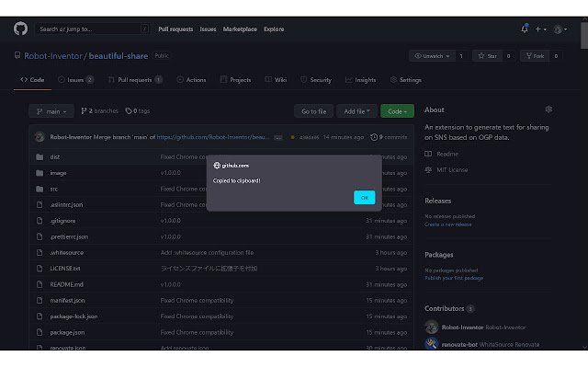Open the LICENSE.txt file
The image size is (588, 368).
point(65,269)
